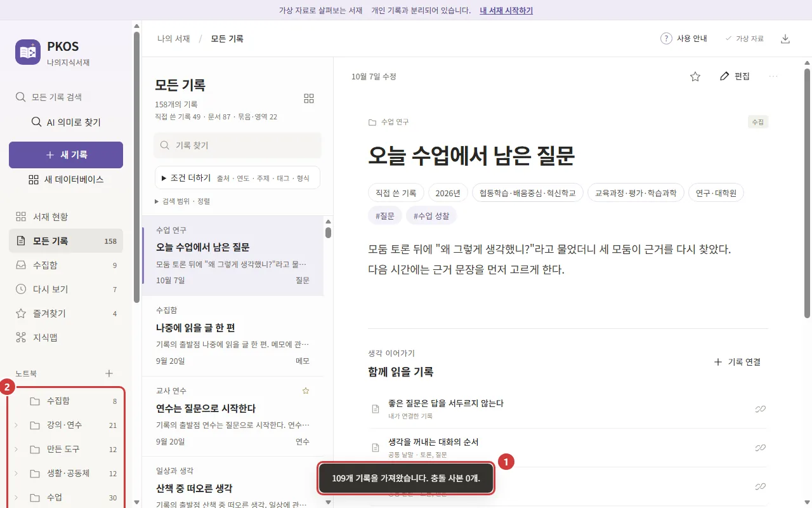This screenshot has height=508, width=812.
Task: Select the #질문 tag chip
Action: click(x=384, y=216)
